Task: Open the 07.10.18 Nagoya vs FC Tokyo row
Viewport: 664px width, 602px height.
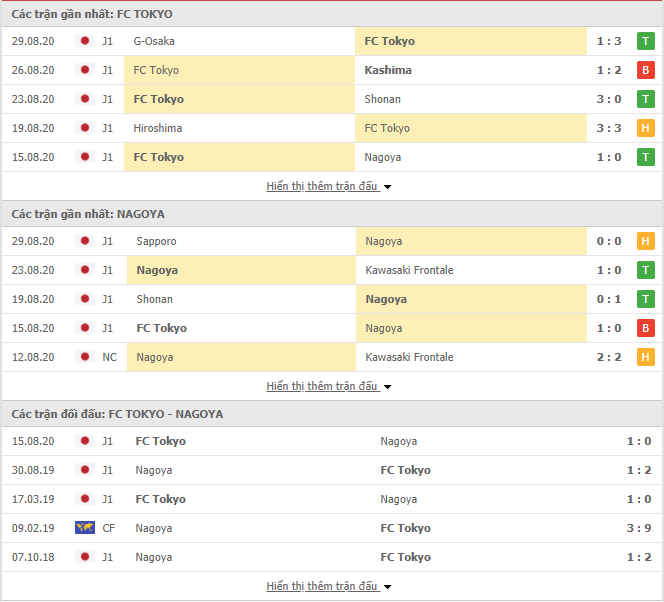Action: (332, 557)
